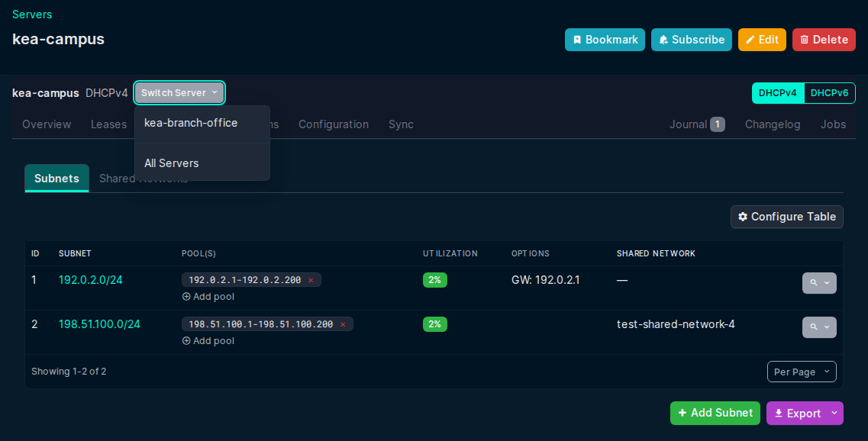Collapse the Switch Server dropdown
Screen dimensions: 868x441
179,93
